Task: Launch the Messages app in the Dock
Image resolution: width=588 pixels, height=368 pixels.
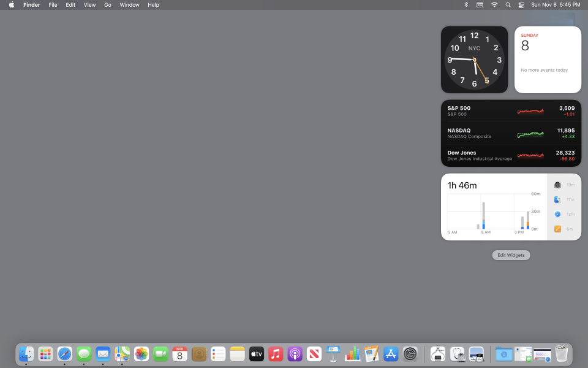Action: point(84,354)
